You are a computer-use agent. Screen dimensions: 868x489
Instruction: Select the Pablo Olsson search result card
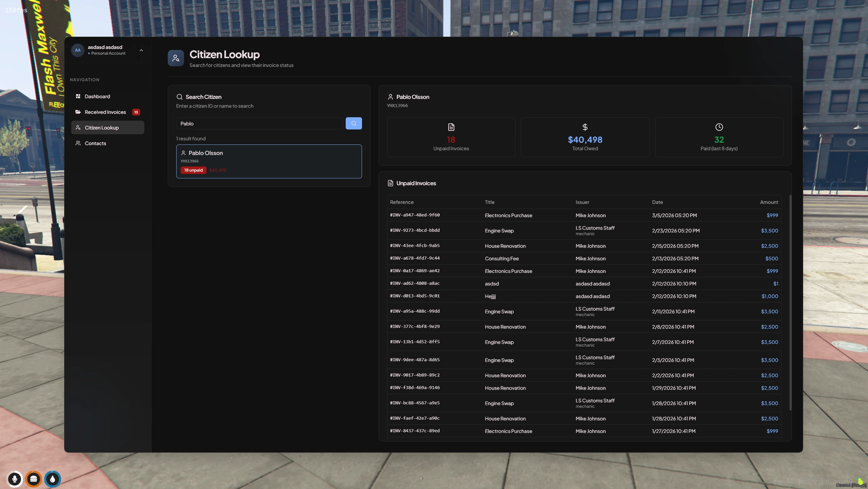[269, 161]
